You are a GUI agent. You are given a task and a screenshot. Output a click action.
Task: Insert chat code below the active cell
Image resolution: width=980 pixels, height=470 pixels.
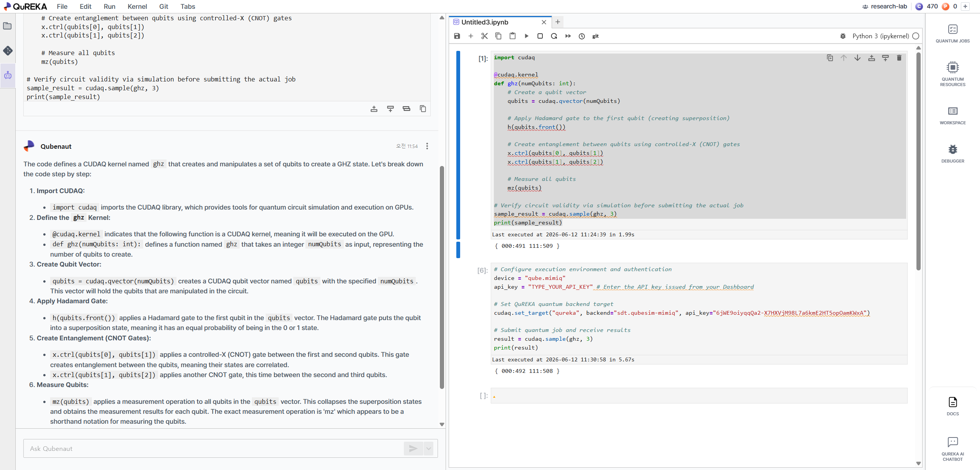click(x=390, y=109)
